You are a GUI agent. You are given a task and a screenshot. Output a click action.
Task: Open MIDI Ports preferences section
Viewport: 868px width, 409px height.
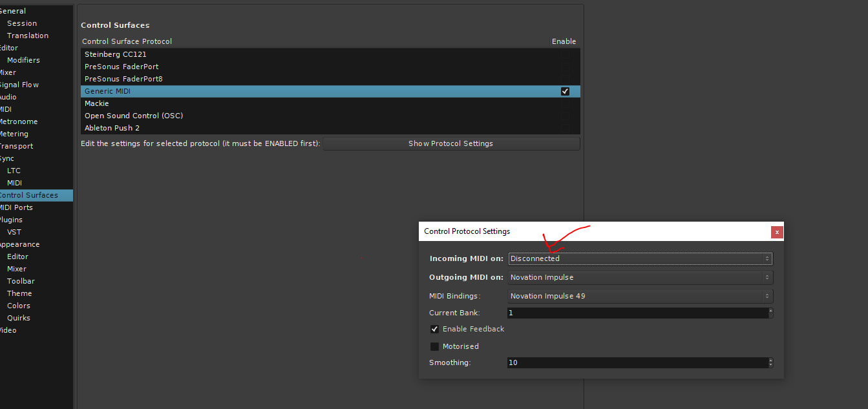tap(16, 208)
